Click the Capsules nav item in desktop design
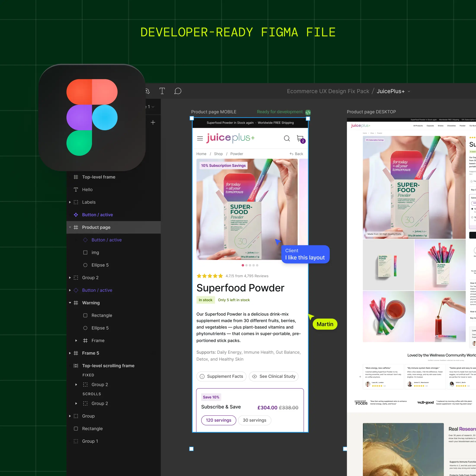Viewport: 476px width, 476px height. [430, 126]
